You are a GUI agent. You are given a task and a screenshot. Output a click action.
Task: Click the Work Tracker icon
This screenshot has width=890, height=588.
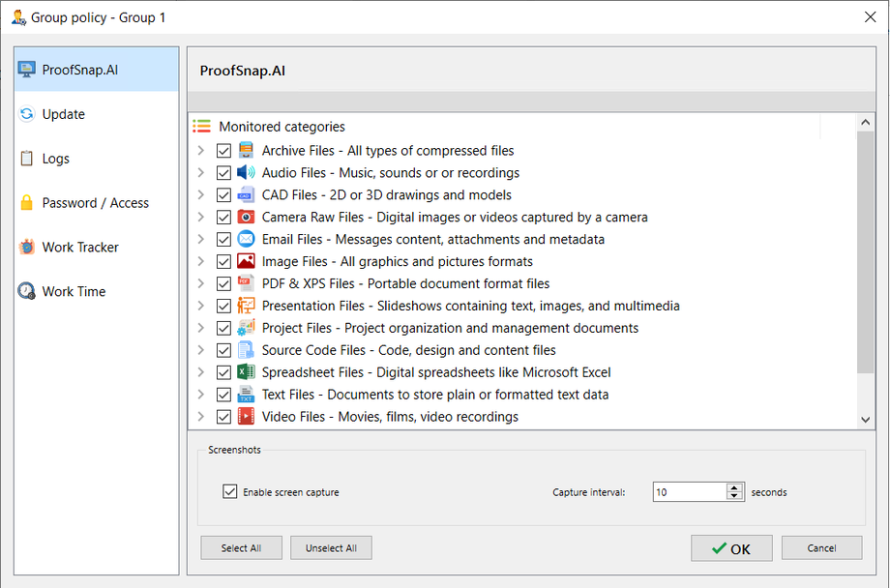click(27, 247)
